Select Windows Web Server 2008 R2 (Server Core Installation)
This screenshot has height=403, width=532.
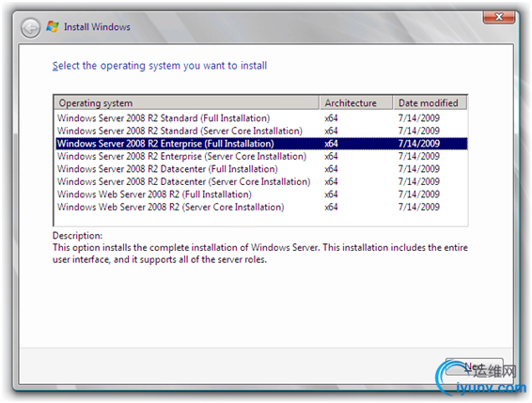click(x=261, y=207)
